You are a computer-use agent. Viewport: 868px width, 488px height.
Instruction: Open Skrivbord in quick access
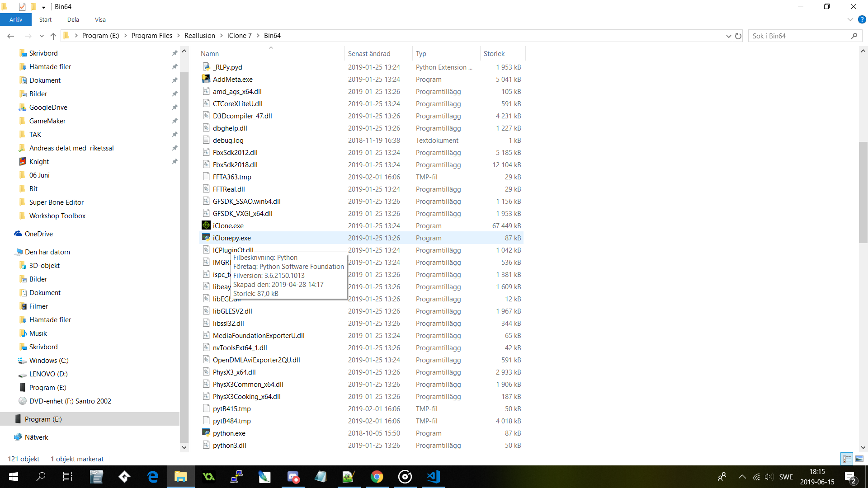(x=43, y=53)
